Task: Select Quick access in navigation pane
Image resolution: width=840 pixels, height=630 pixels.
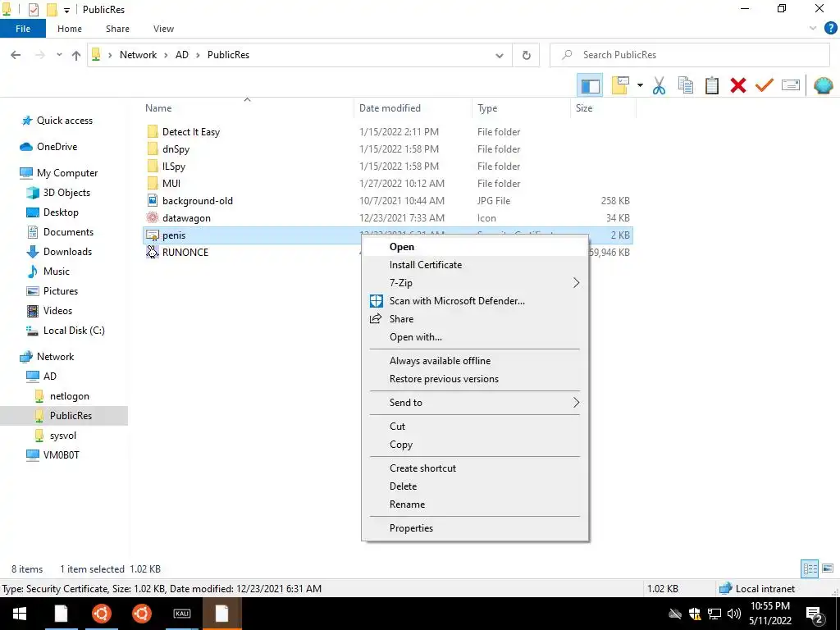Action: [x=64, y=121]
